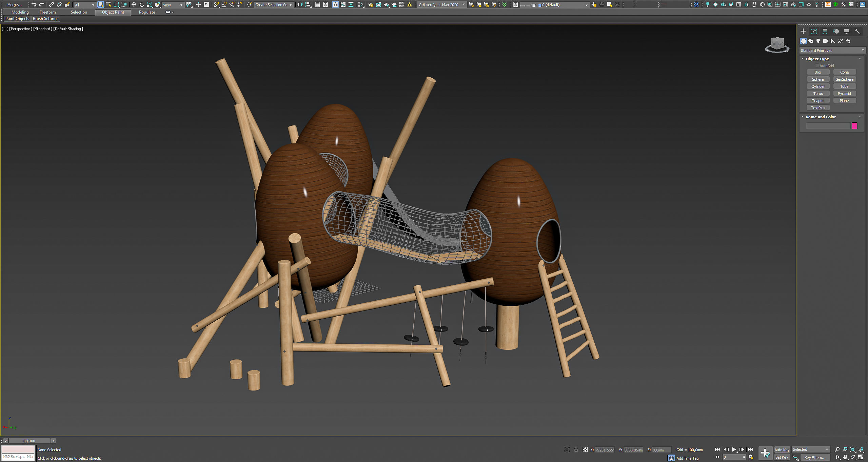Select the Select and Link tool
This screenshot has height=462, width=868.
(x=51, y=4)
